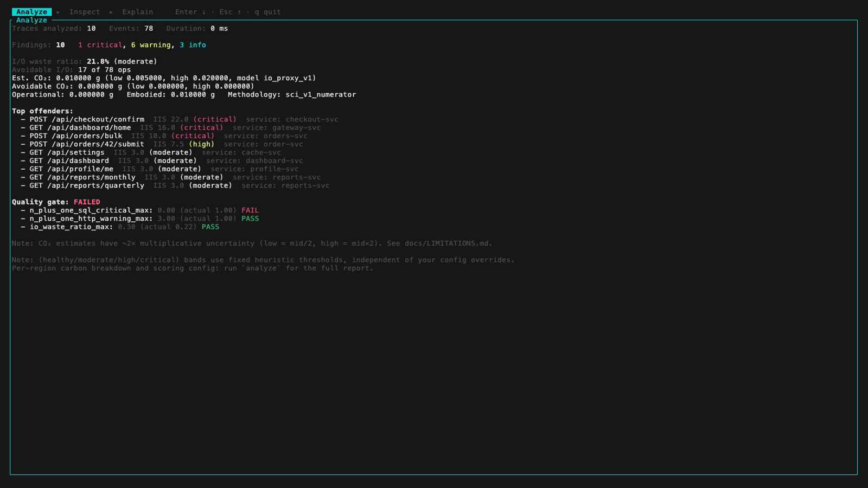This screenshot has width=868, height=488.
Task: Click the fixed heuristic thresholds note
Action: [x=263, y=260]
